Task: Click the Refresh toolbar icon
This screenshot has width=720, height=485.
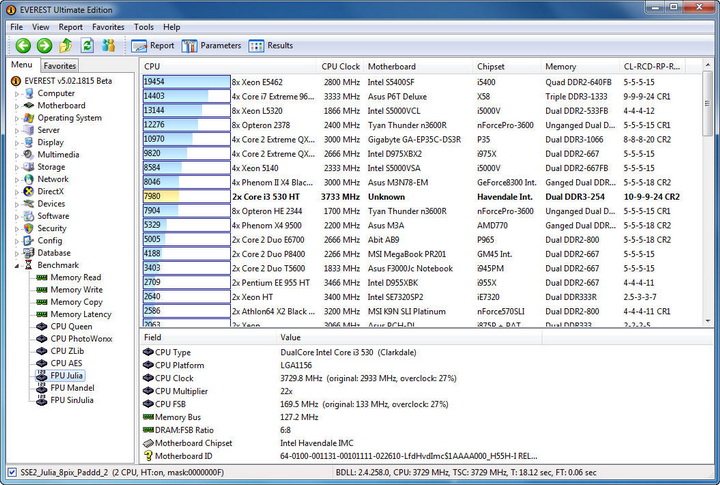Action: click(87, 45)
